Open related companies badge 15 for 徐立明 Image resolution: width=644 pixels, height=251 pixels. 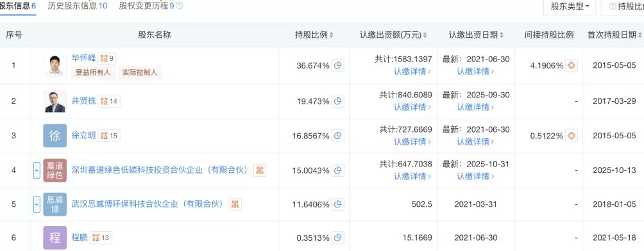[109, 135]
